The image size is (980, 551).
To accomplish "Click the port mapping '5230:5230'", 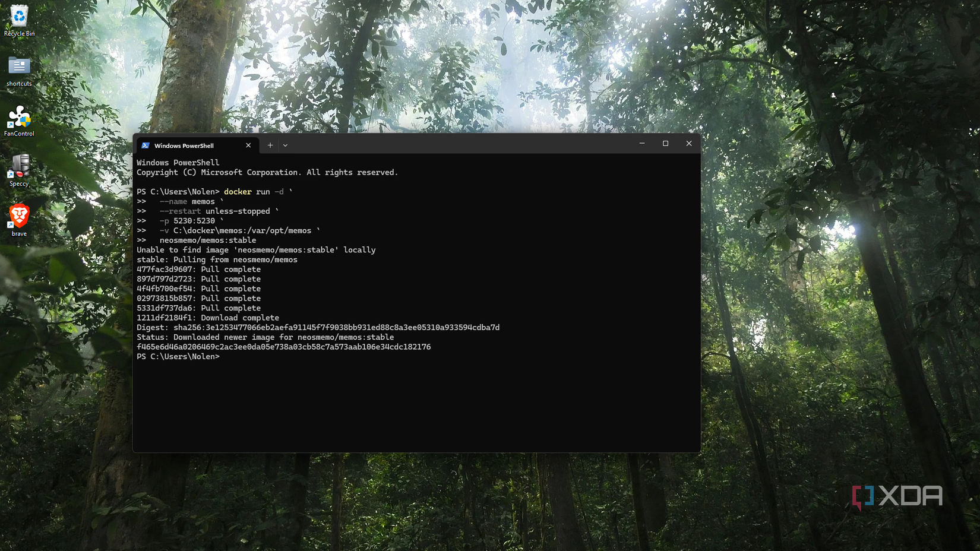I will (194, 221).
